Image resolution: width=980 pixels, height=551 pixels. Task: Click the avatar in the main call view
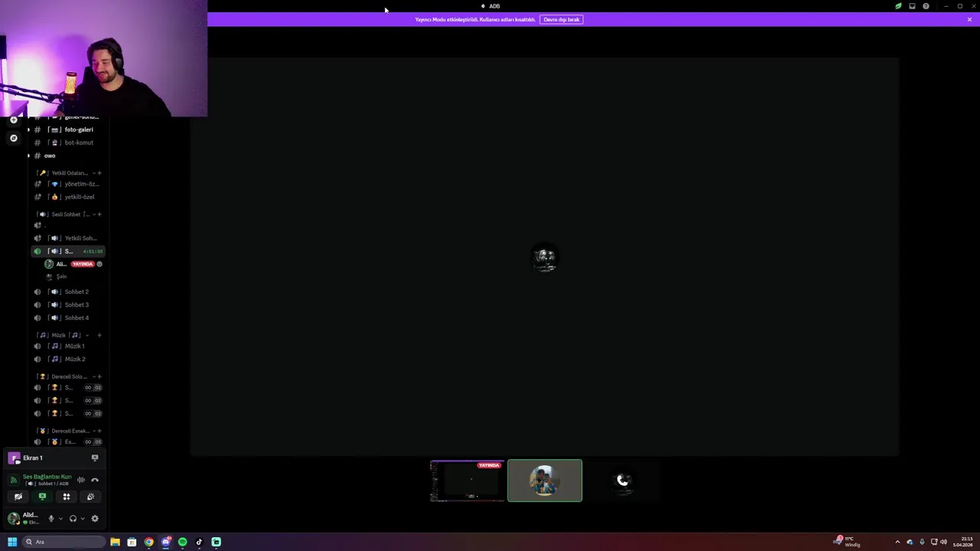point(544,257)
